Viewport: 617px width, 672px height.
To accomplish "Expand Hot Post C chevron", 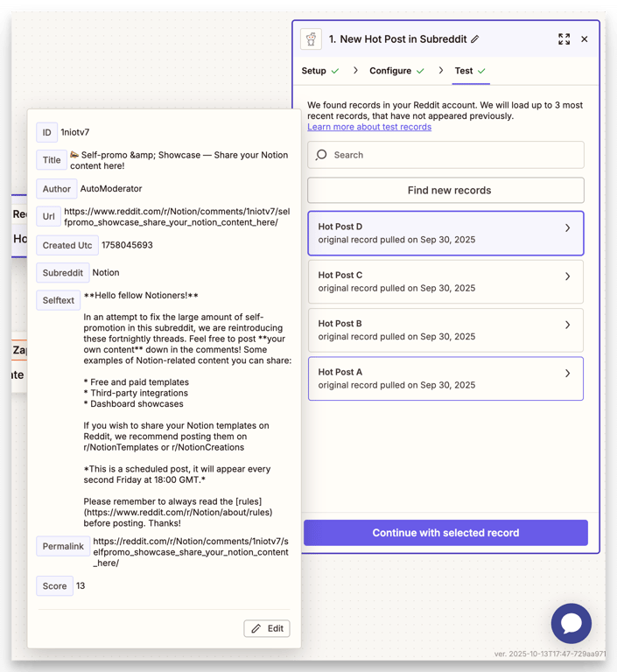I will pos(567,276).
